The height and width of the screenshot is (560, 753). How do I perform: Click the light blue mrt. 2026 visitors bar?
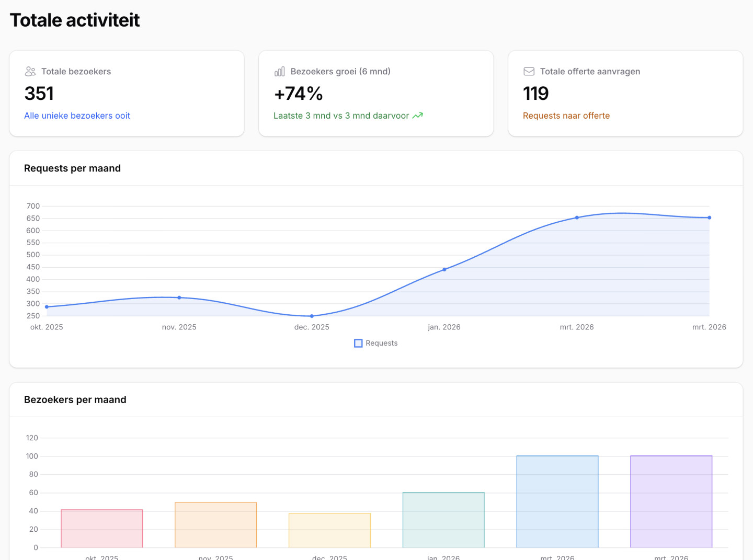point(557,501)
